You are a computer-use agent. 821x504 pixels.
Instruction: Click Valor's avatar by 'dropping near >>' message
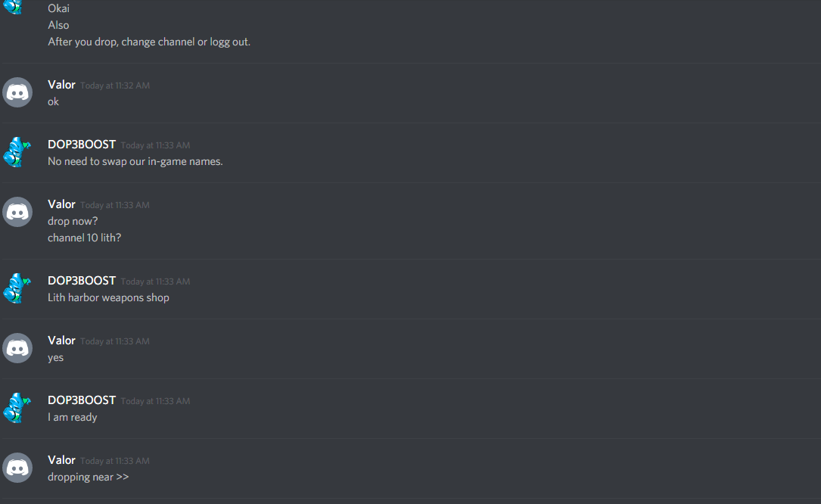point(17,468)
